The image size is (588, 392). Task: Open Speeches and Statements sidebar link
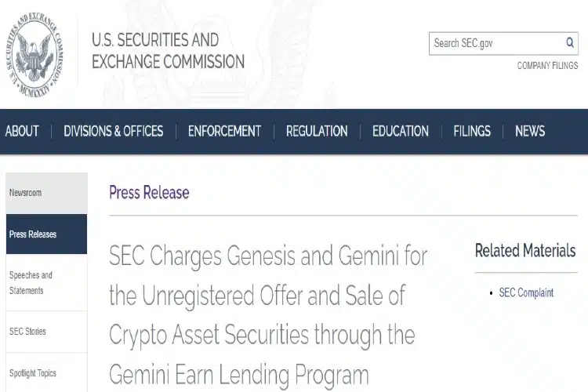pyautogui.click(x=47, y=283)
